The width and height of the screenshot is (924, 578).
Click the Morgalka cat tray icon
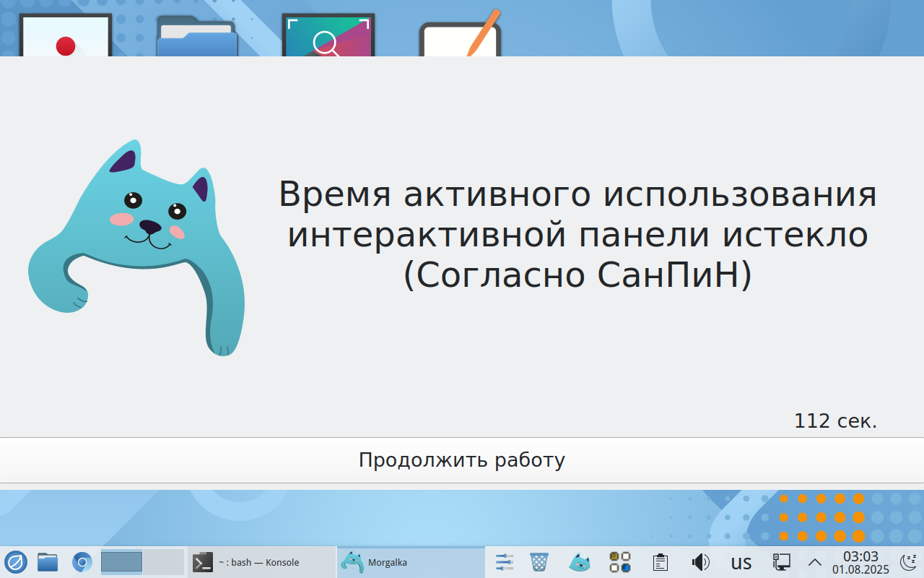pos(580,561)
